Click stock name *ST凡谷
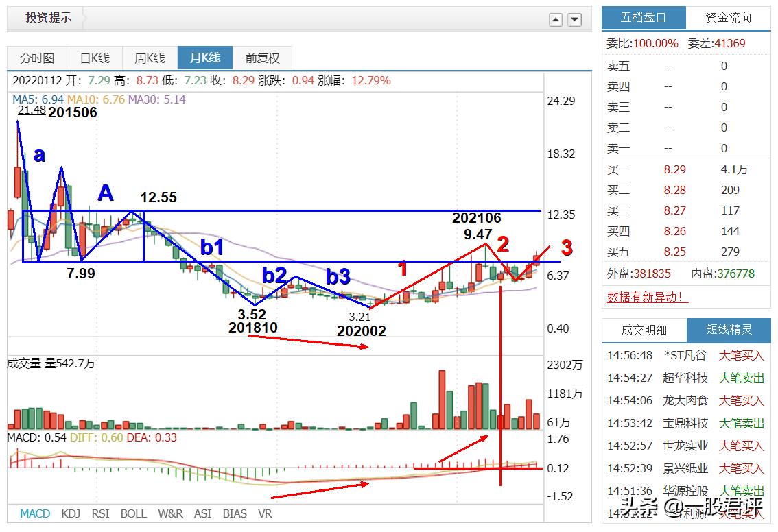Viewport: 778px width, 532px height. pos(685,356)
